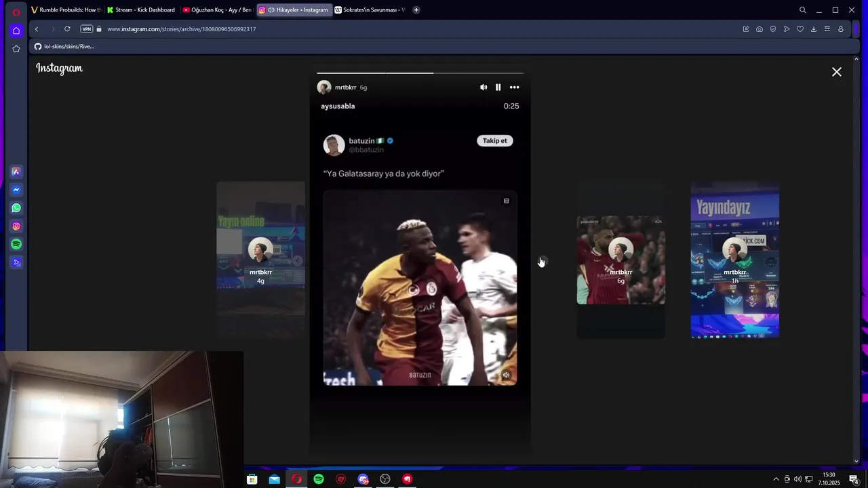This screenshot has width=868, height=488.
Task: Click the search tabs magnifier icon
Action: point(802,10)
